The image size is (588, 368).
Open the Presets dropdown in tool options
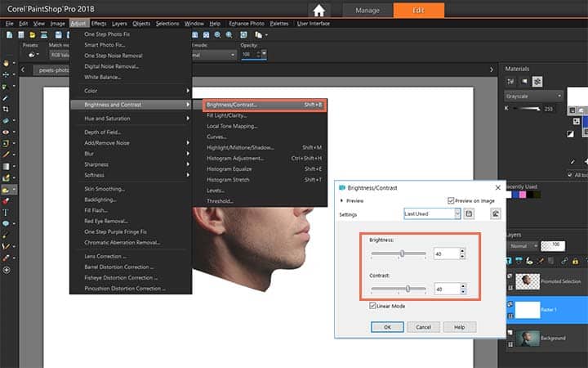[33, 55]
